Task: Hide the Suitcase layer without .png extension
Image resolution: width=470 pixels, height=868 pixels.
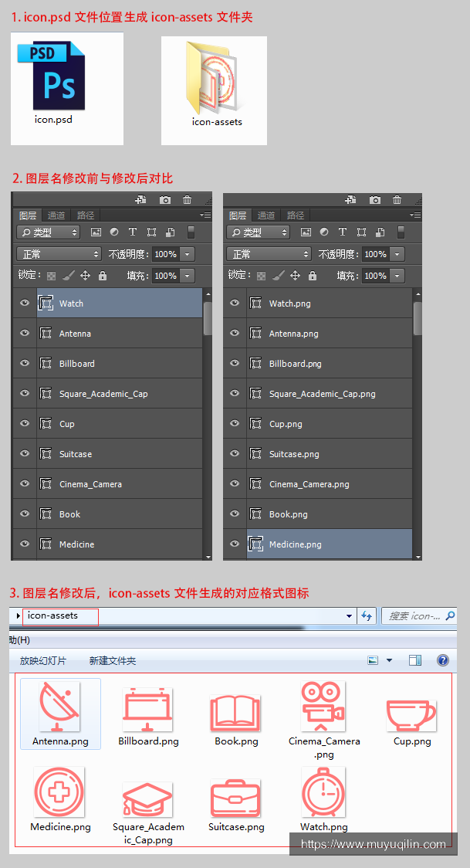Action: tap(25, 453)
